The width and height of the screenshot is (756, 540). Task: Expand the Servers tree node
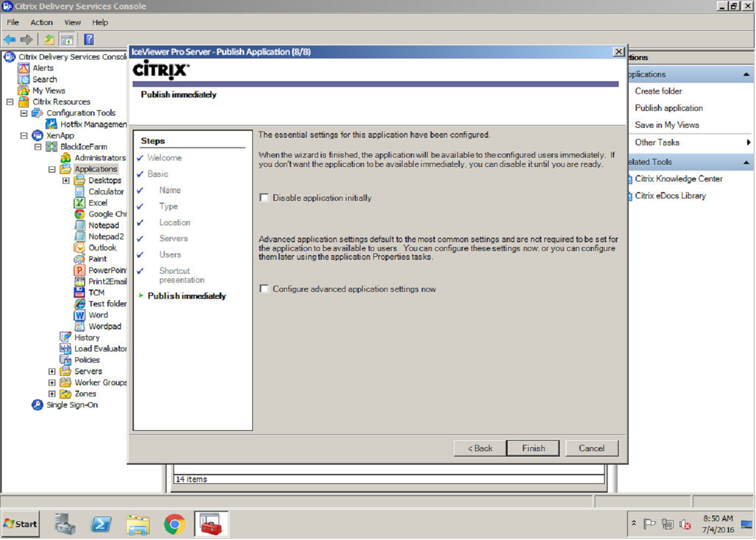click(52, 371)
